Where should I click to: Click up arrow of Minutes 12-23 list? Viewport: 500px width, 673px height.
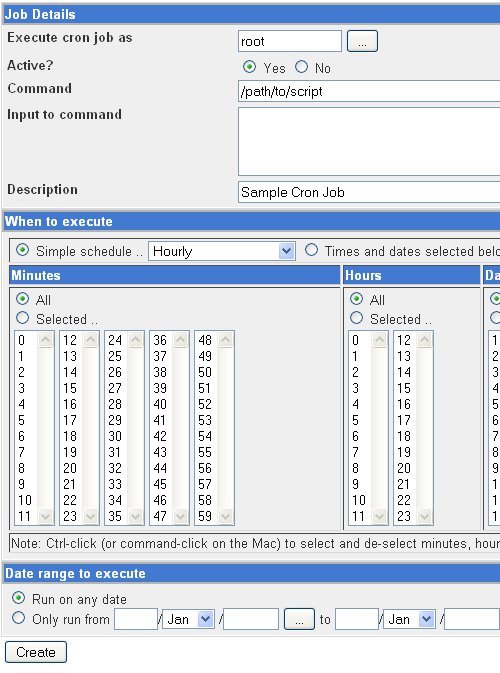click(x=90, y=340)
